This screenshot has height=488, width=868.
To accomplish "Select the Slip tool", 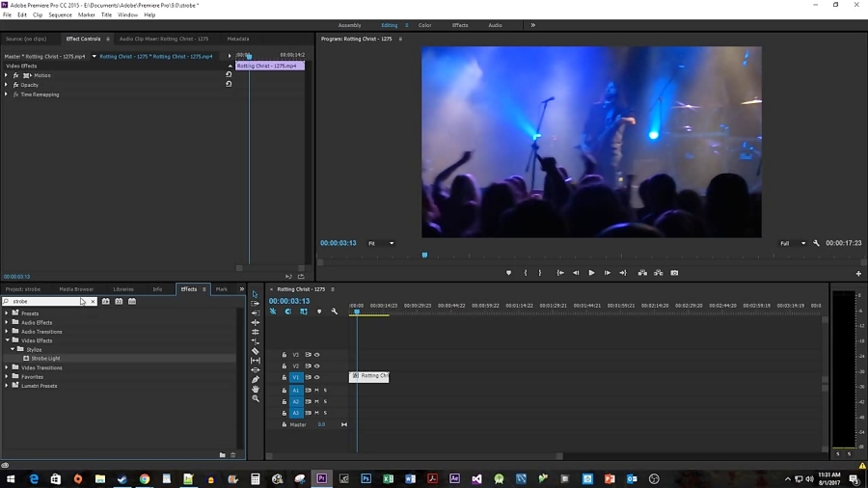I will 256,360.
